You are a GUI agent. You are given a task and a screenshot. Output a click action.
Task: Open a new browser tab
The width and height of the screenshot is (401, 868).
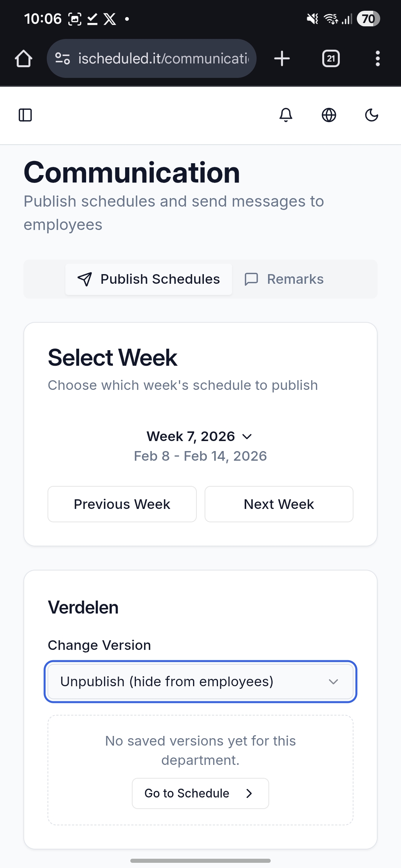point(282,58)
